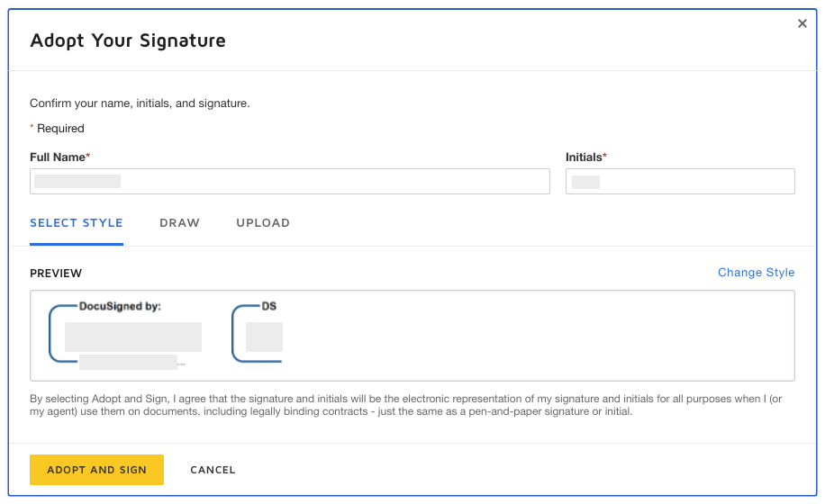Click the PREVIEW label
This screenshot has height=504, width=825.
pyautogui.click(x=56, y=274)
